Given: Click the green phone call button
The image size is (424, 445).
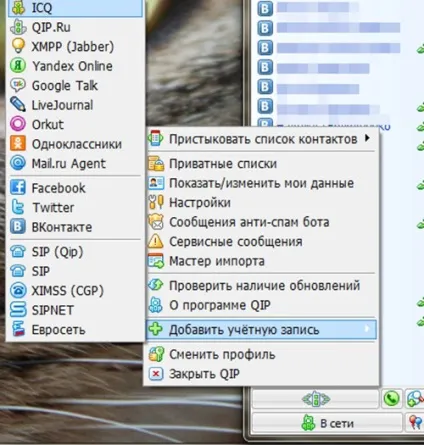Looking at the screenshot, I should [x=391, y=399].
